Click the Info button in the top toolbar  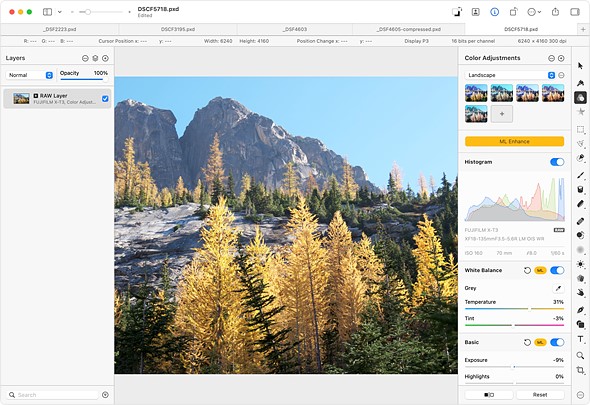pos(494,12)
